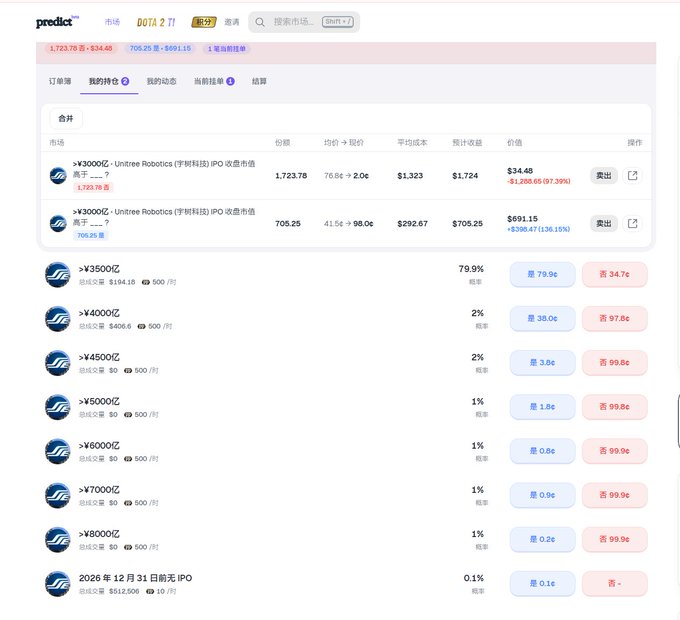
Task: Open the 市场 nav item
Action: tap(112, 22)
